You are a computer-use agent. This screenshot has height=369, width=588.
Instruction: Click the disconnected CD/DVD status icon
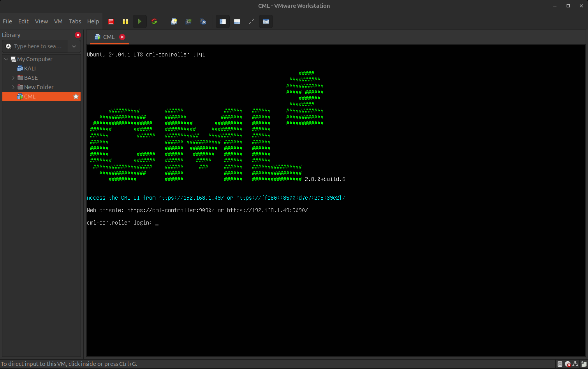(x=568, y=364)
